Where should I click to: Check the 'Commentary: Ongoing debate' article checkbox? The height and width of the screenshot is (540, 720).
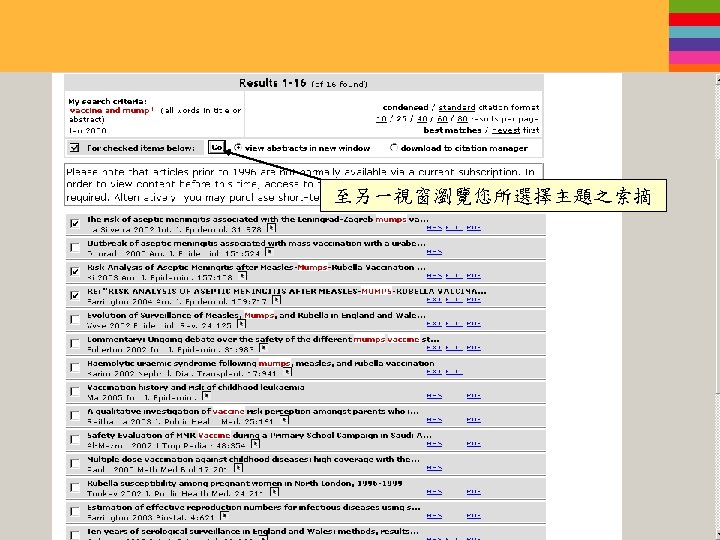(75, 343)
